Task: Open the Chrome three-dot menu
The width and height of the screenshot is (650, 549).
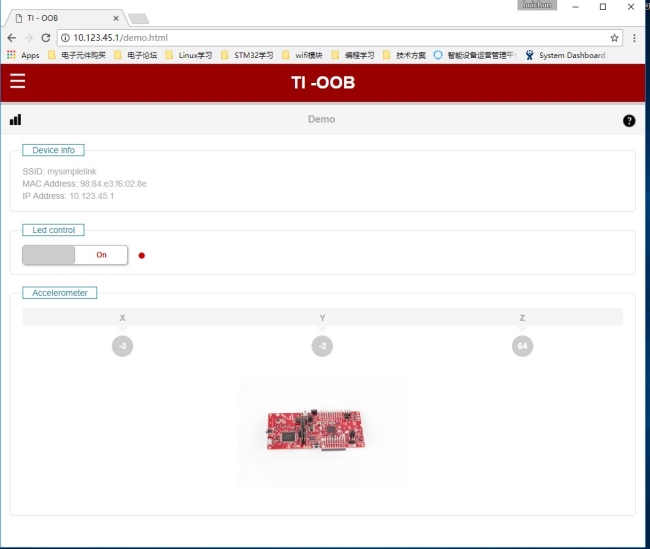Action: 634,37
